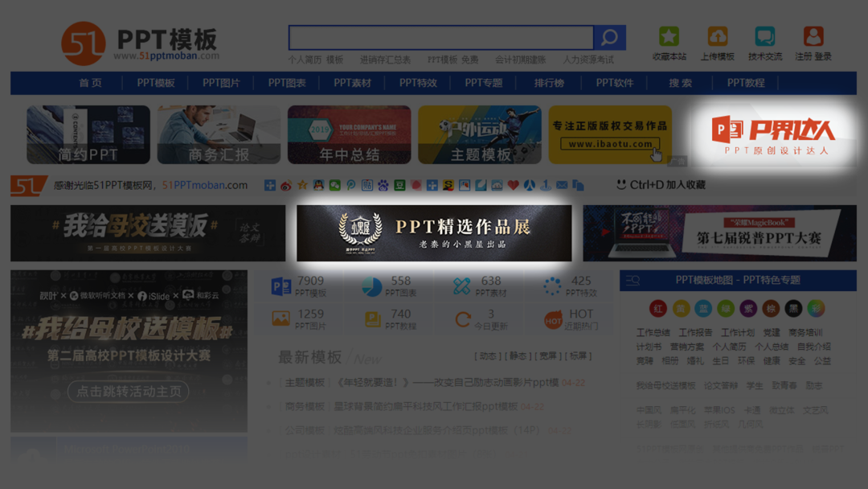
Task: Click the 点击跳转活动主页 button
Action: 129,392
